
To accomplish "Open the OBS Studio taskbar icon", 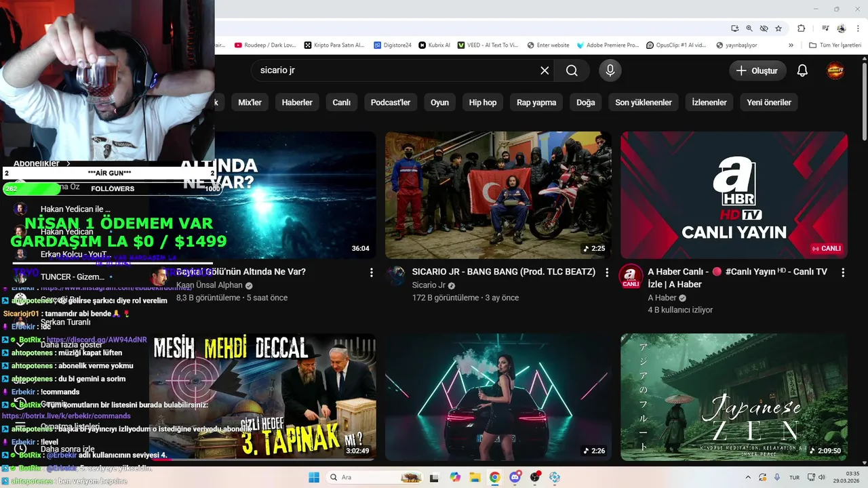I will pos(535,477).
